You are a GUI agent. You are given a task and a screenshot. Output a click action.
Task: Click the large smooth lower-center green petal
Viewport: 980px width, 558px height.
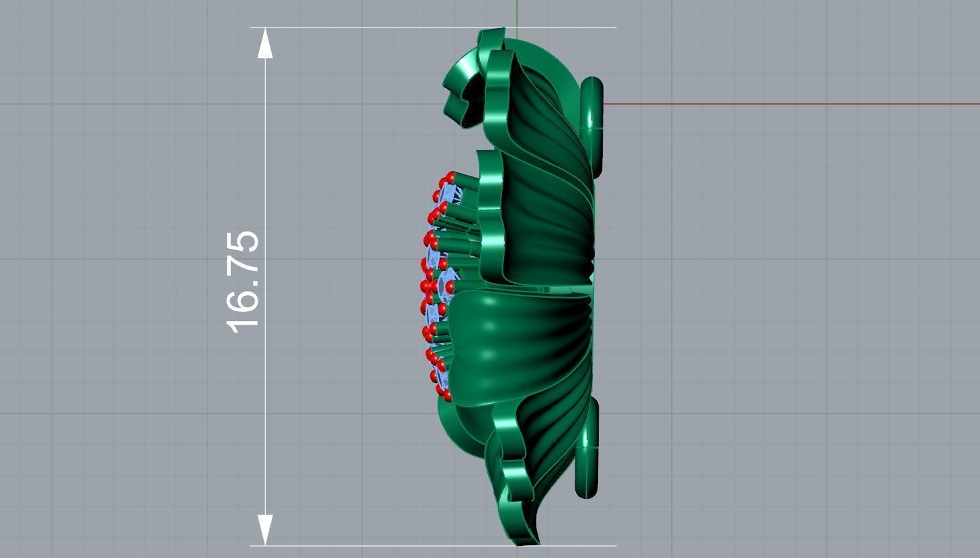pyautogui.click(x=510, y=342)
